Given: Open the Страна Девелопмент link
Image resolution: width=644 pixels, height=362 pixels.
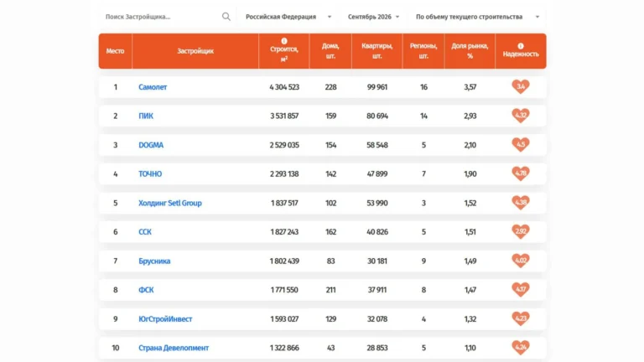Looking at the screenshot, I should (174, 348).
